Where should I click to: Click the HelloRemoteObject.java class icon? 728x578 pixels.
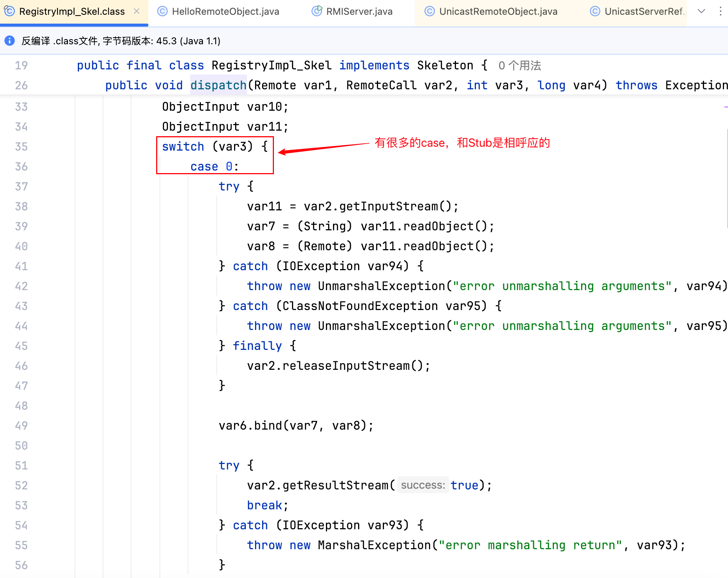162,11
